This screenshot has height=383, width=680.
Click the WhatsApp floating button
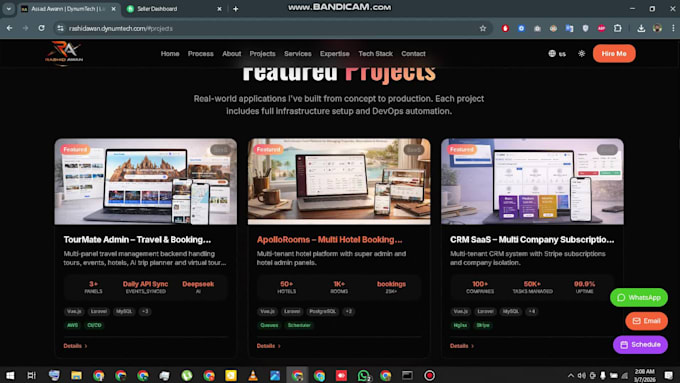pyautogui.click(x=639, y=298)
